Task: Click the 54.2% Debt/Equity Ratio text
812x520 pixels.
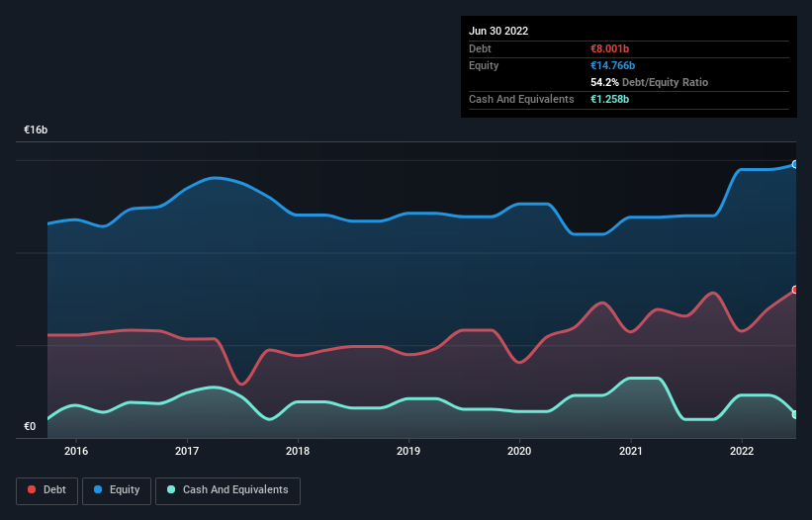Action: 649,82
